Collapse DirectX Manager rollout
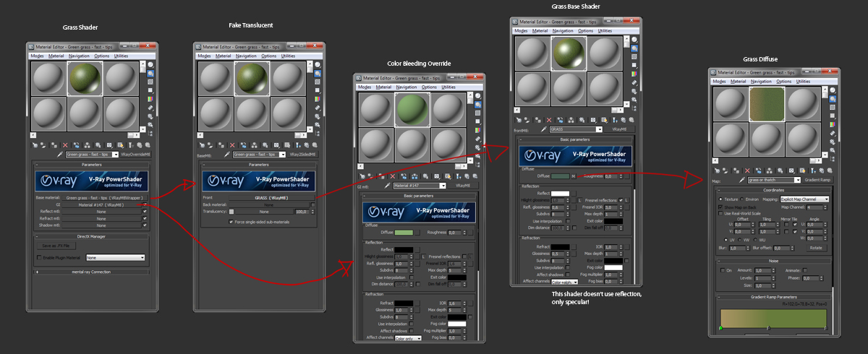The height and width of the screenshot is (354, 868). [91, 236]
